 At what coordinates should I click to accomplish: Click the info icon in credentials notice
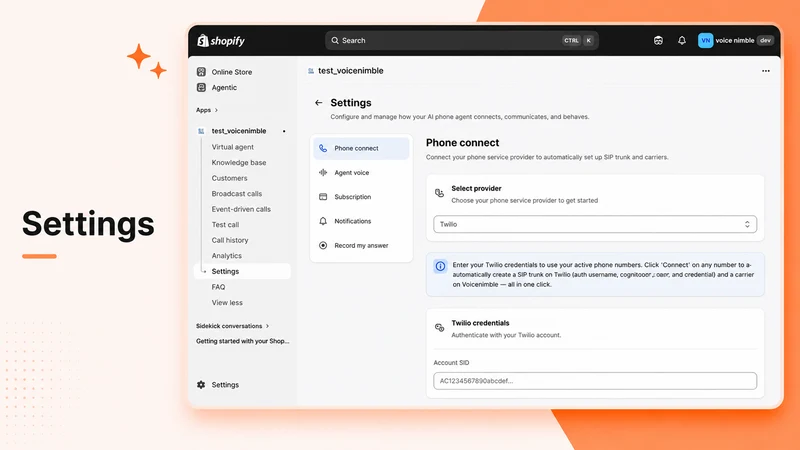[440, 266]
